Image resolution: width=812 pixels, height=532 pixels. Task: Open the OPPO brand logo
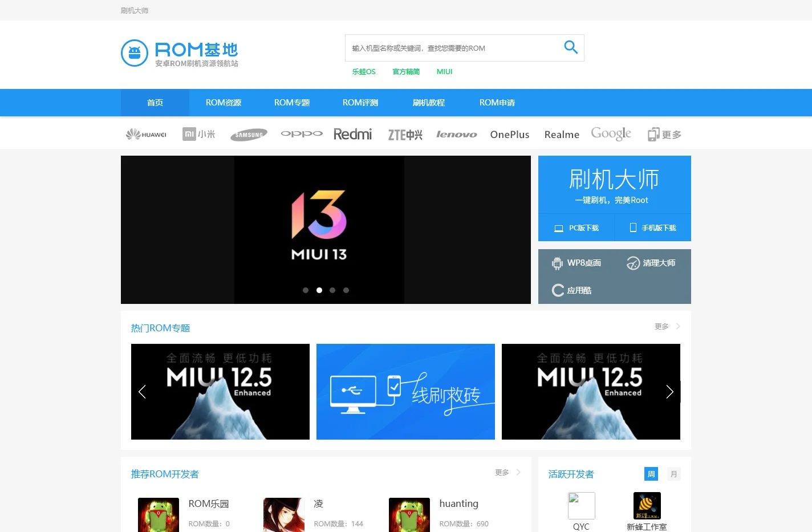302,134
